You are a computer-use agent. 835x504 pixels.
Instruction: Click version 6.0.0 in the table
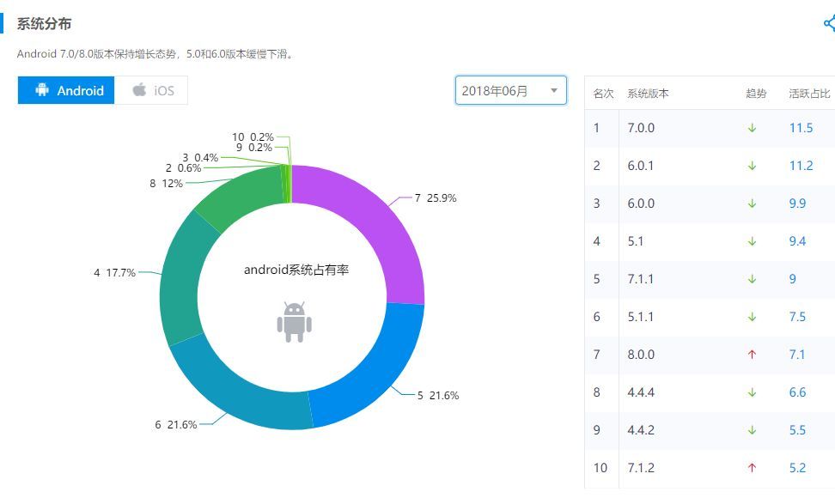(x=641, y=203)
